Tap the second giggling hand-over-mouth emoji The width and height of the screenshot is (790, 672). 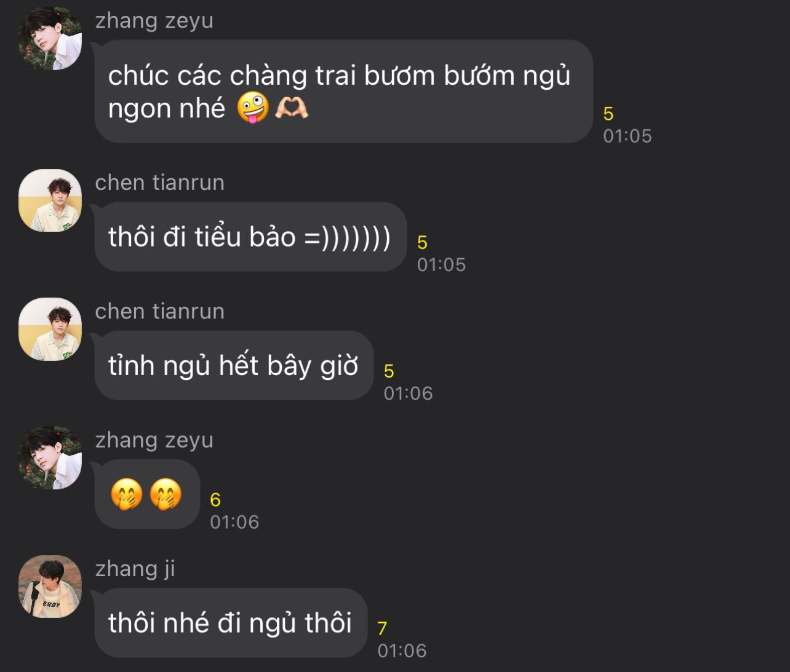pos(166,494)
